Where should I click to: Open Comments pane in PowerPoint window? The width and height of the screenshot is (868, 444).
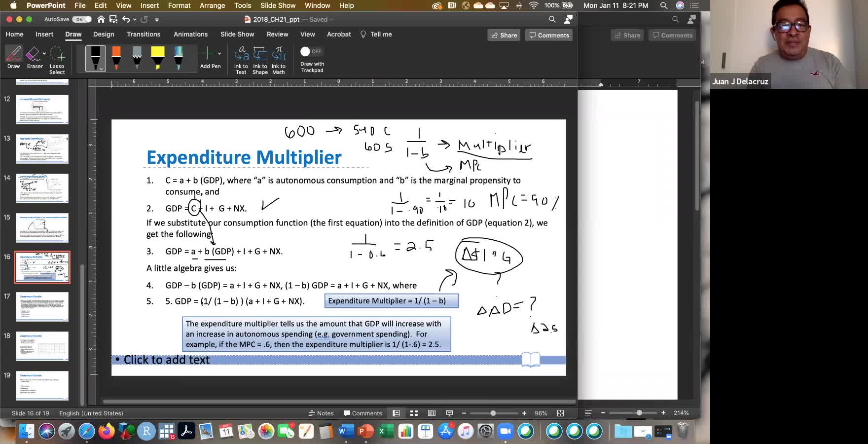pos(549,35)
